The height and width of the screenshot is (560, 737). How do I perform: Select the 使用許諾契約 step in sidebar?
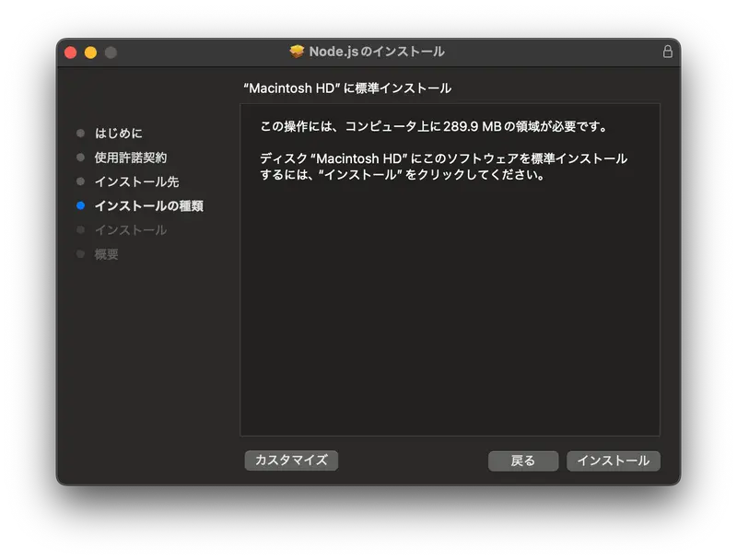tap(131, 157)
